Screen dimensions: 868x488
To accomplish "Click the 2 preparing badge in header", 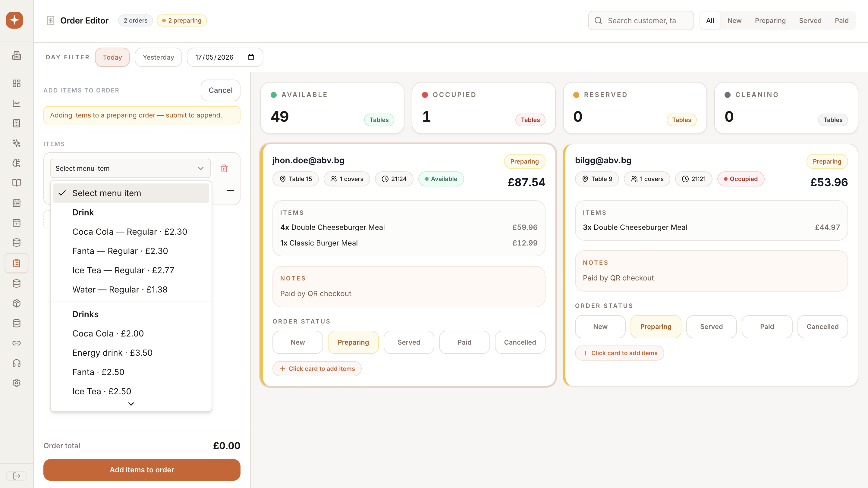I will (182, 20).
